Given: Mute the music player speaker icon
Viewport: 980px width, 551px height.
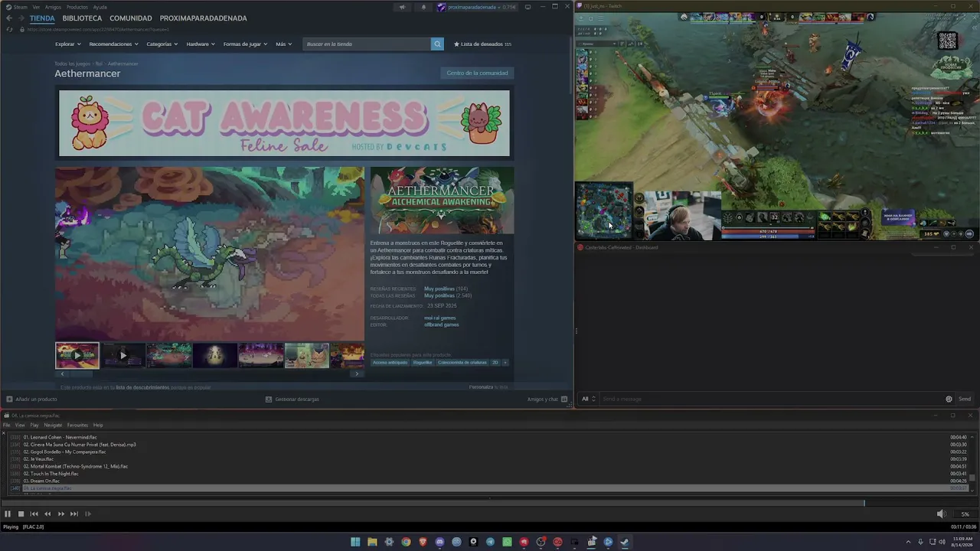Looking at the screenshot, I should click(x=942, y=514).
